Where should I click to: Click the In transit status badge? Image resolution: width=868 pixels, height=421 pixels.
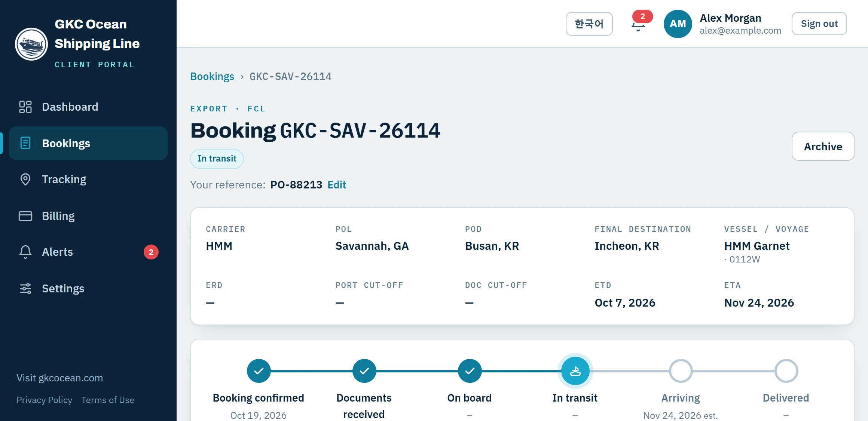pyautogui.click(x=217, y=159)
